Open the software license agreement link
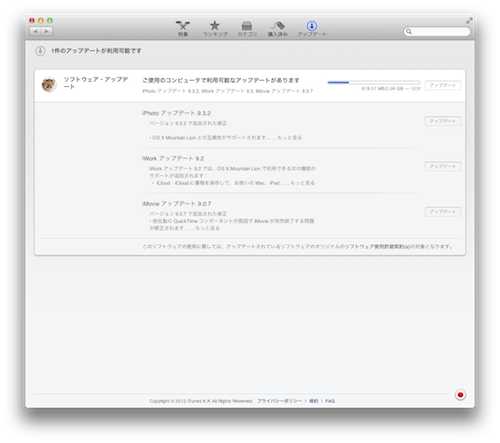The height and width of the screenshot is (443, 500). pyautogui.click(x=377, y=246)
